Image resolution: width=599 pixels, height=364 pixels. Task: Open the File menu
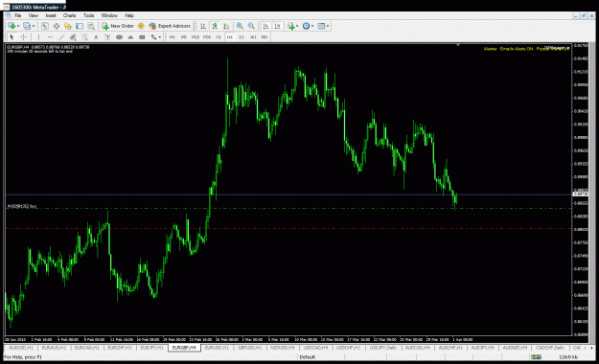click(18, 15)
